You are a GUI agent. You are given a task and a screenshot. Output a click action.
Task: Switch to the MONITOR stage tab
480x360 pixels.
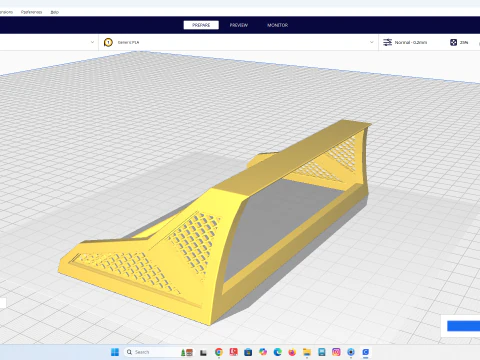[277, 25]
